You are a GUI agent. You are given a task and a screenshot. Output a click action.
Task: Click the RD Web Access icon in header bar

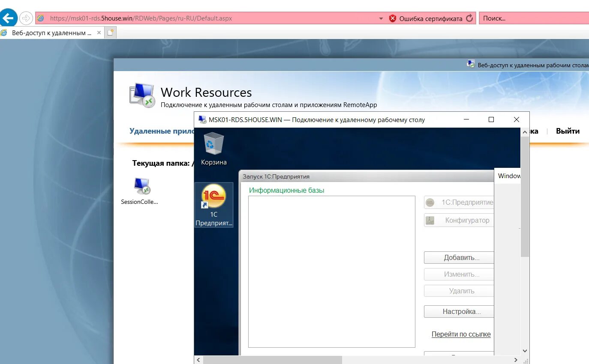tap(471, 65)
